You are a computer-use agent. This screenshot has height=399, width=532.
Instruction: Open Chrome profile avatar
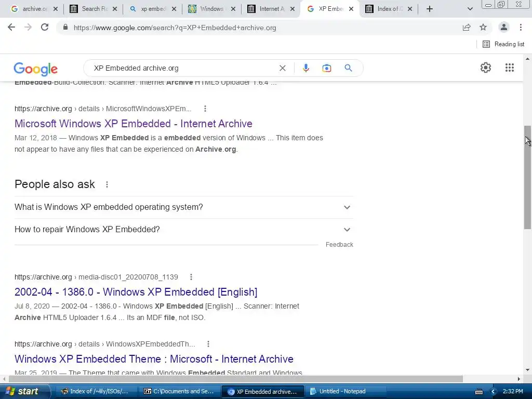[x=503, y=28]
